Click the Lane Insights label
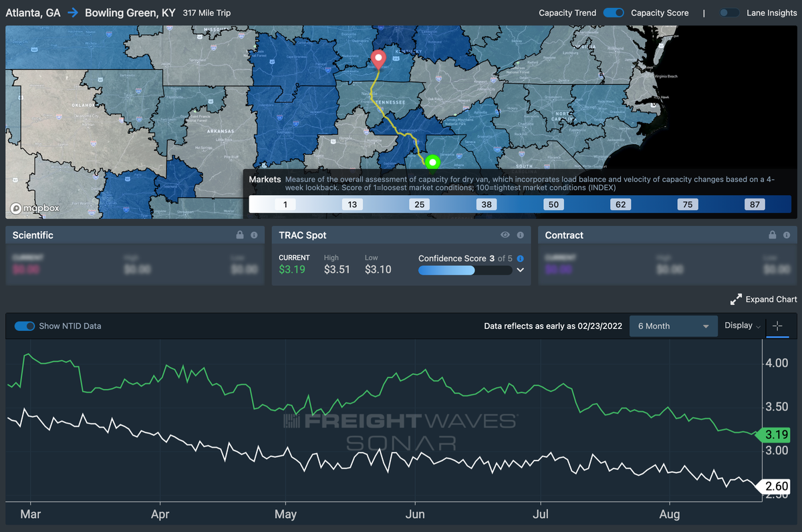802x532 pixels. (x=772, y=13)
